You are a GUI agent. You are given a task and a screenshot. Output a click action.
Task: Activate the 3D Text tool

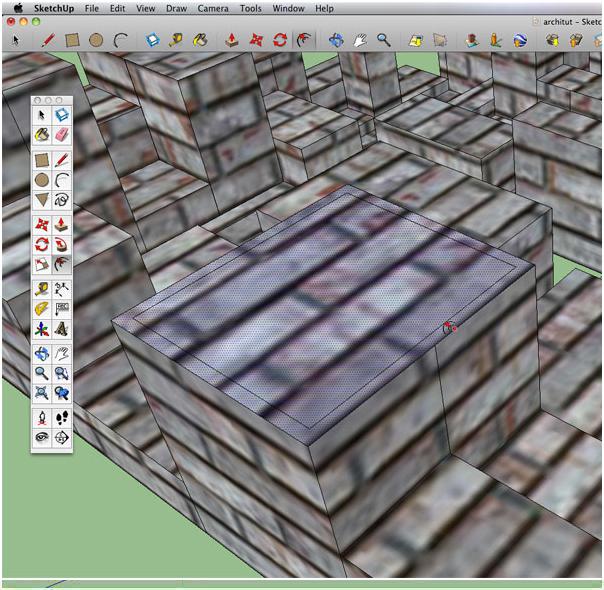pos(62,330)
